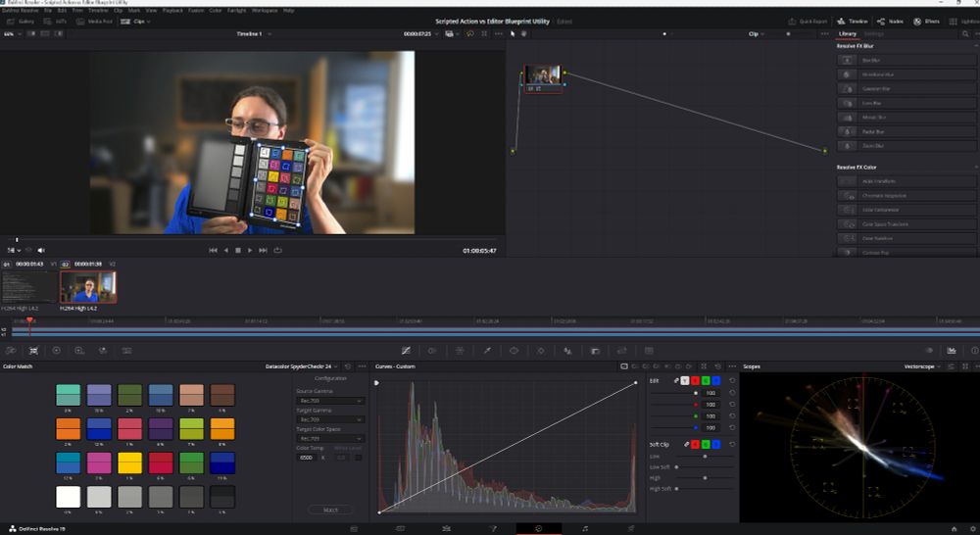Click the Quick Export button
Screen dimensions: 980x535
click(808, 22)
